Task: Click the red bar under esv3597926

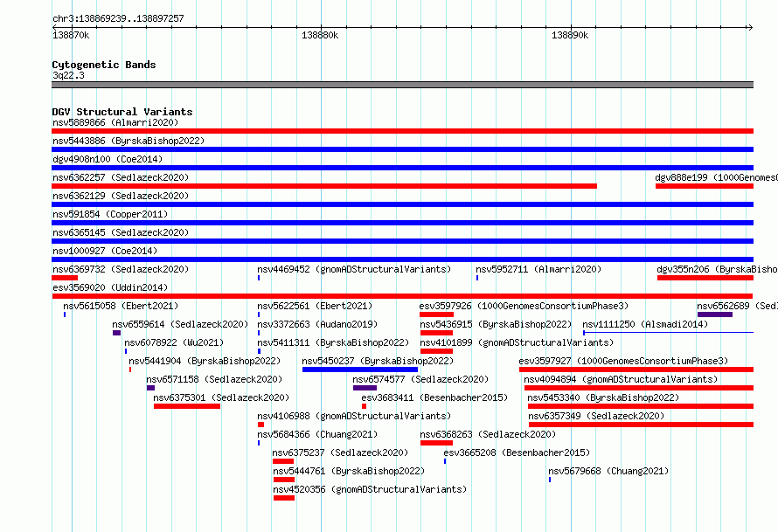Action: (436, 314)
